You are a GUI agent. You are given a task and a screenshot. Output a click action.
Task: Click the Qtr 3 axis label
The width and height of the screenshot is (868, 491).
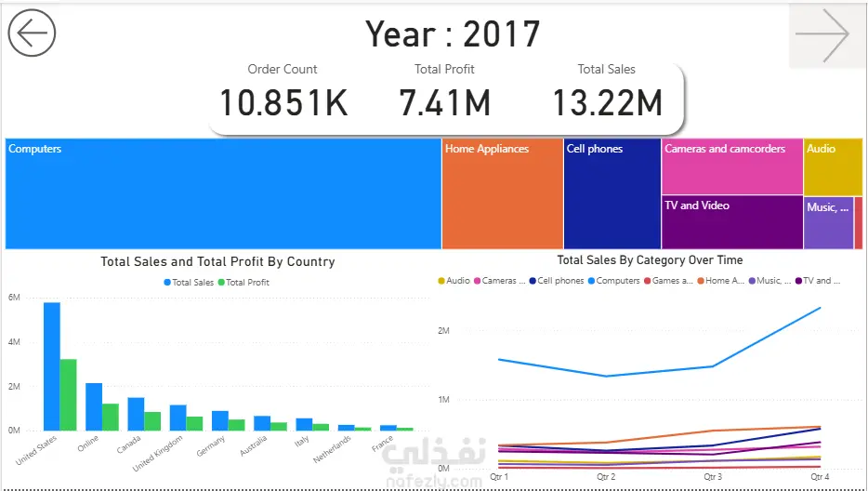[x=713, y=477]
